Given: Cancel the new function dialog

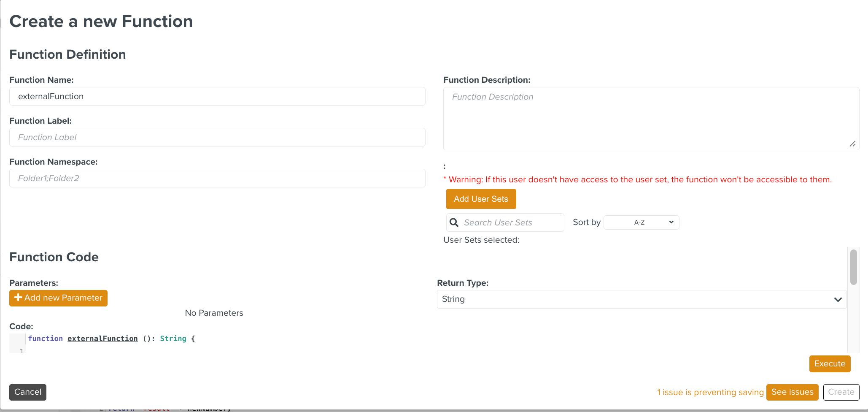Looking at the screenshot, I should [x=28, y=392].
